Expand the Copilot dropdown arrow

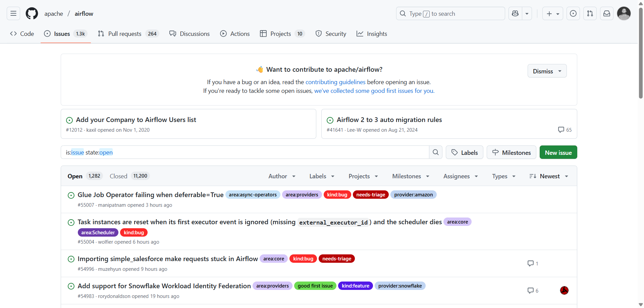pos(527,13)
